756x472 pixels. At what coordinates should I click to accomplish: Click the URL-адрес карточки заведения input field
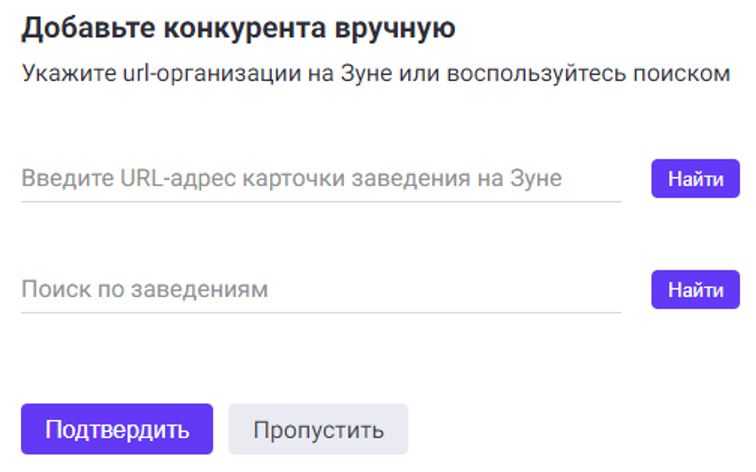(320, 179)
